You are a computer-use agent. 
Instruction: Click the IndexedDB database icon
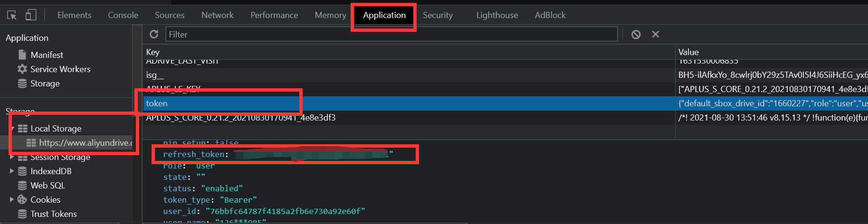22,171
